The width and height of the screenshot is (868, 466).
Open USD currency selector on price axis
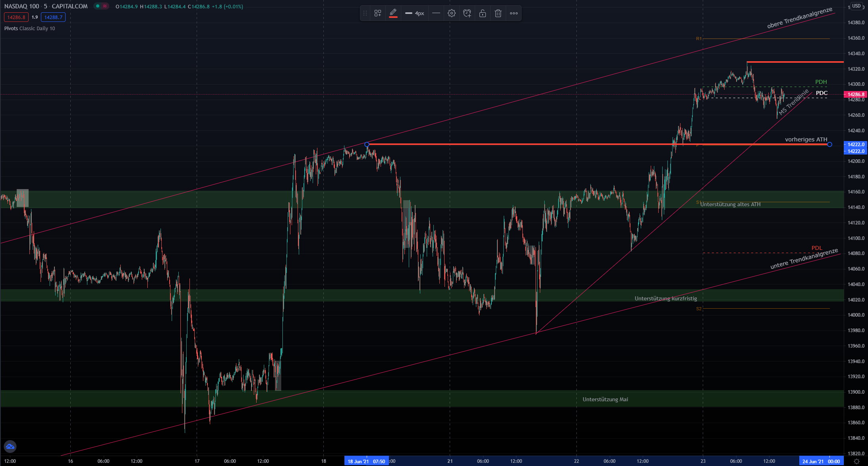pos(856,6)
